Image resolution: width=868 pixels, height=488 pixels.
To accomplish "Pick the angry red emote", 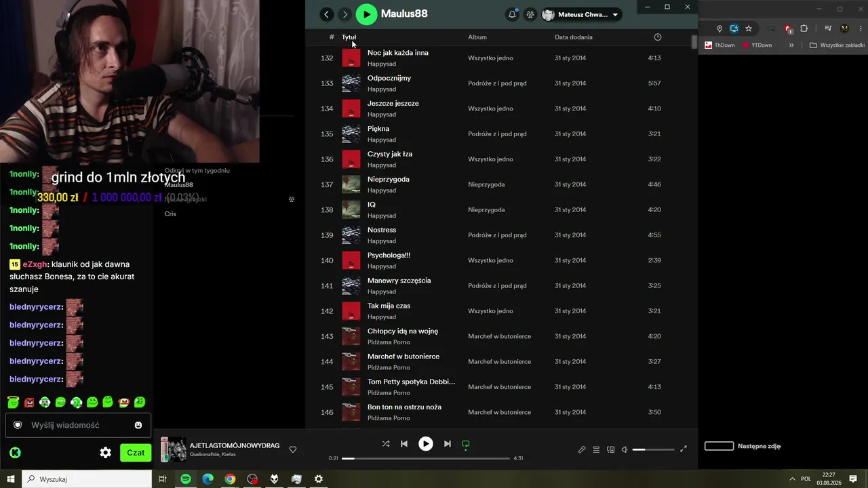I will (29, 402).
